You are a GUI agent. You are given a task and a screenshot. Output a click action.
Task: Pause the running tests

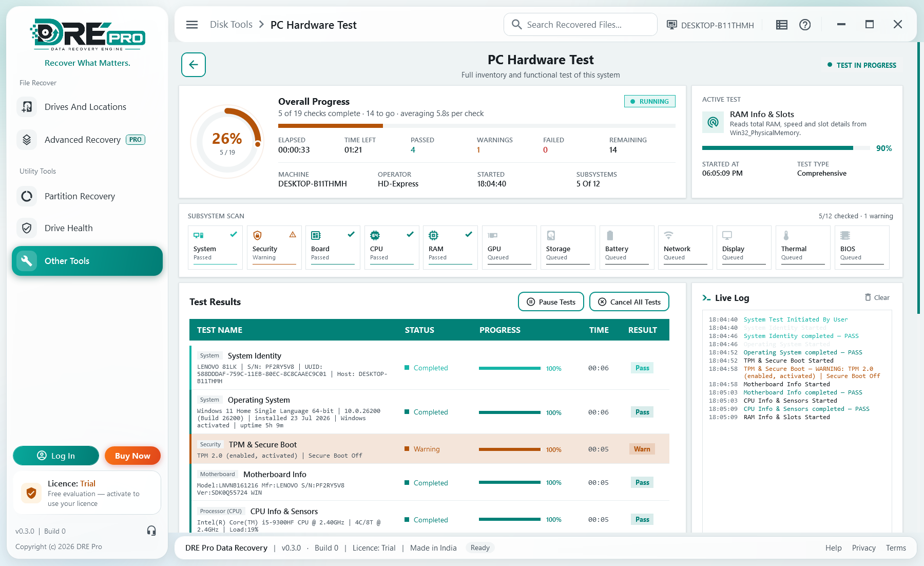point(551,302)
